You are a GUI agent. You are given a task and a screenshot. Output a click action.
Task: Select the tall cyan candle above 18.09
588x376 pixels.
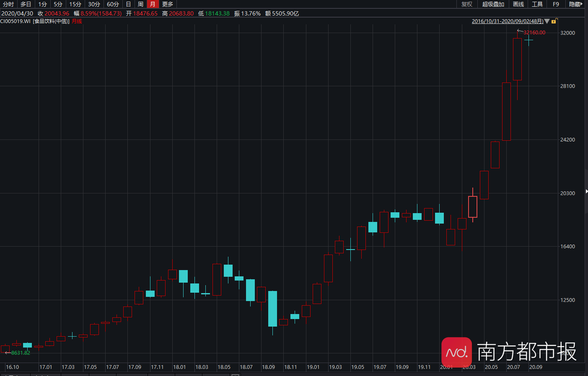coord(272,309)
